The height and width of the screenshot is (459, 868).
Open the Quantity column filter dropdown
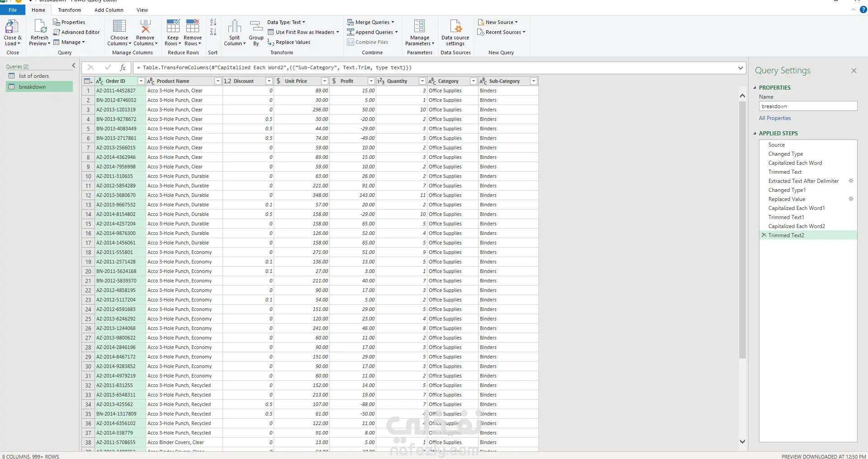(x=422, y=81)
